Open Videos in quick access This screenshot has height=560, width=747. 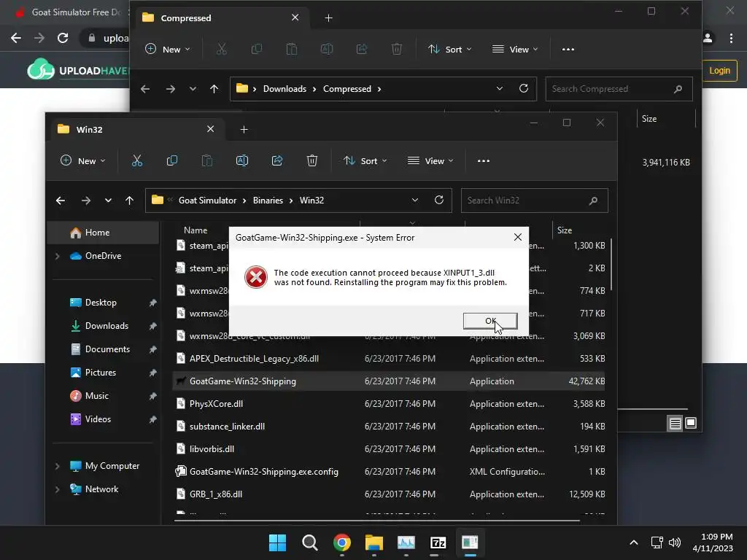point(98,419)
